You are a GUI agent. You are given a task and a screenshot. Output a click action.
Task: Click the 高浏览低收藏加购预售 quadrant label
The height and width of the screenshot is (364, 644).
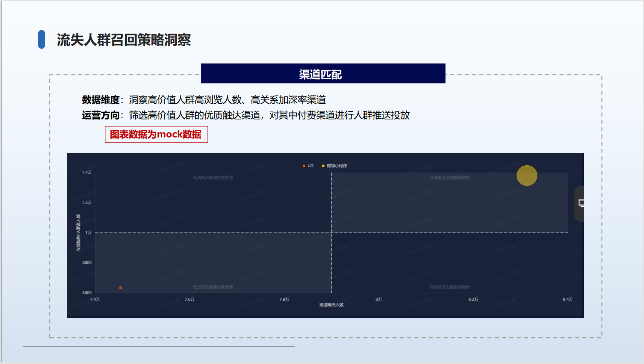[x=450, y=287]
